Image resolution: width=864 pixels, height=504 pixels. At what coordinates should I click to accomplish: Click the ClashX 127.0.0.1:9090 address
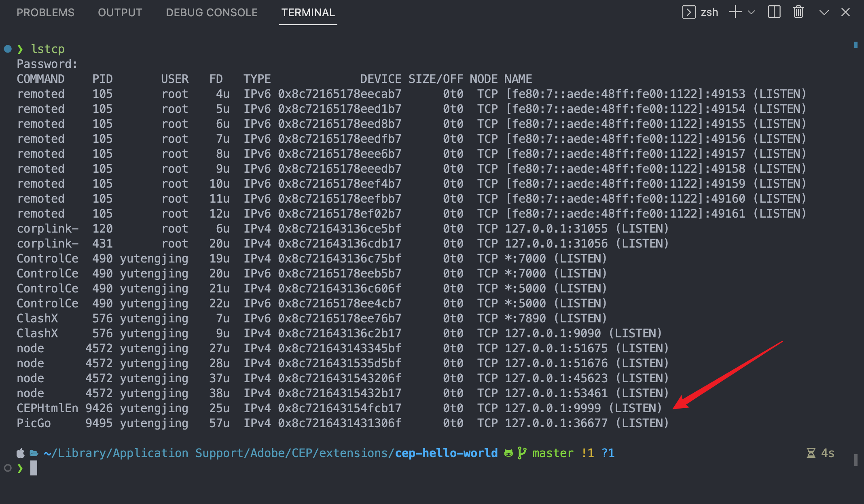553,333
